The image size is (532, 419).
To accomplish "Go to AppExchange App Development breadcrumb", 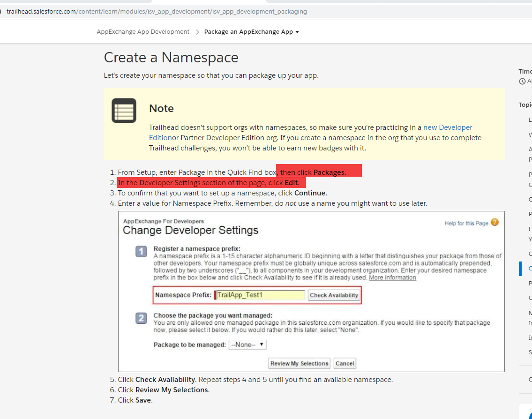I will (143, 32).
